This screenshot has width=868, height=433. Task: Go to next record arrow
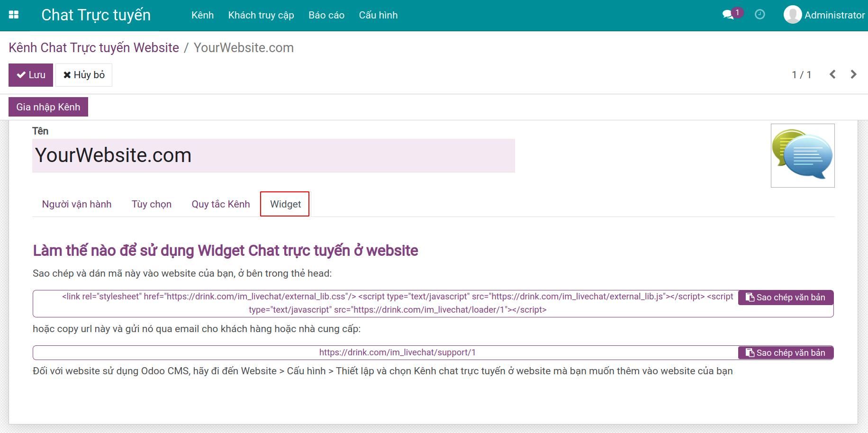(853, 74)
